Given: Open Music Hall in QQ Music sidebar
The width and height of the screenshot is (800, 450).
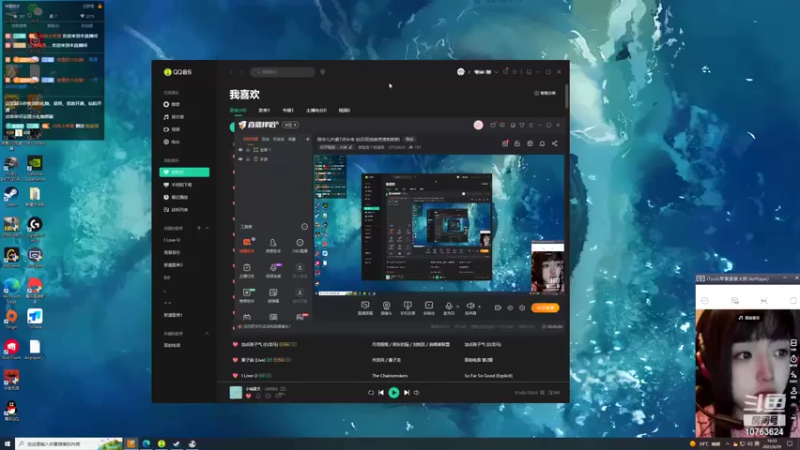Looking at the screenshot, I should pyautogui.click(x=173, y=117).
